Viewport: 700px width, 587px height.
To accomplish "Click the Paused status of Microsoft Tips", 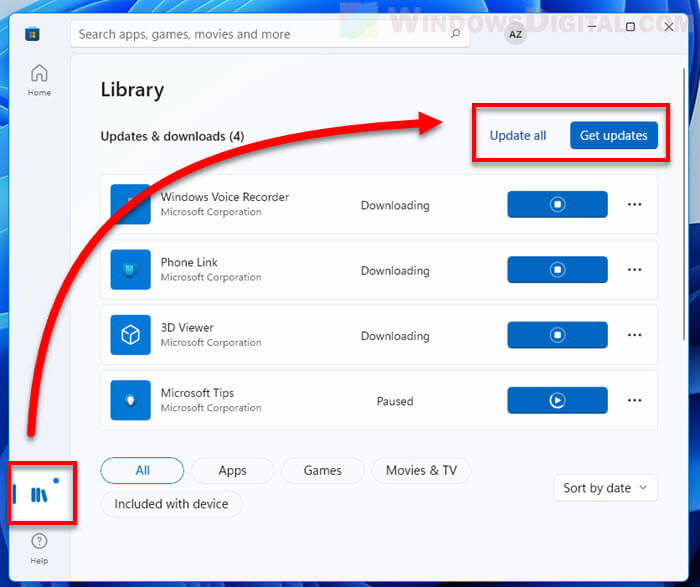I will tap(395, 401).
